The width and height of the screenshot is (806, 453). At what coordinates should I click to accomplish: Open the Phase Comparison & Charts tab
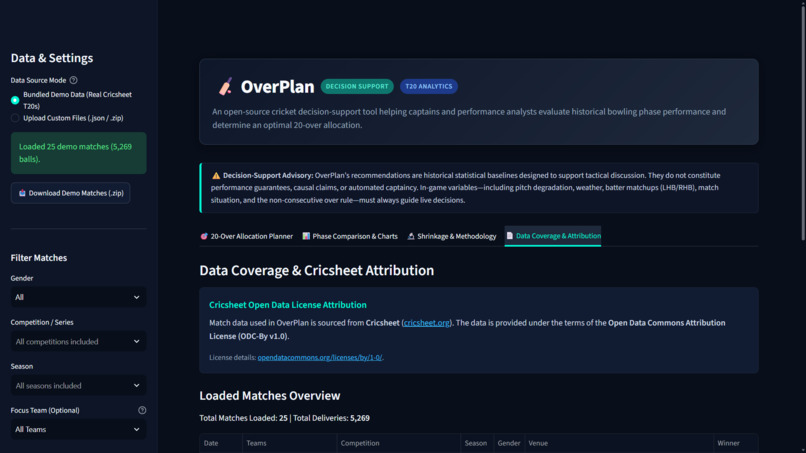click(350, 236)
